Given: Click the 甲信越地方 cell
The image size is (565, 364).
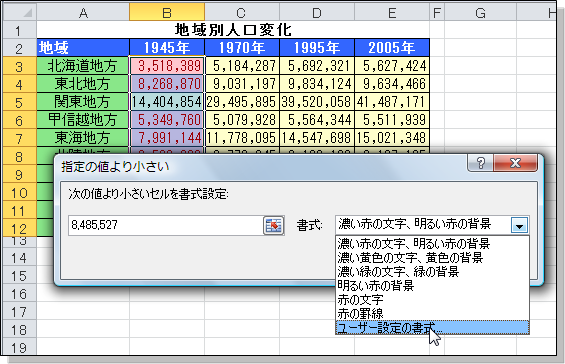Looking at the screenshot, I should coord(83,120).
